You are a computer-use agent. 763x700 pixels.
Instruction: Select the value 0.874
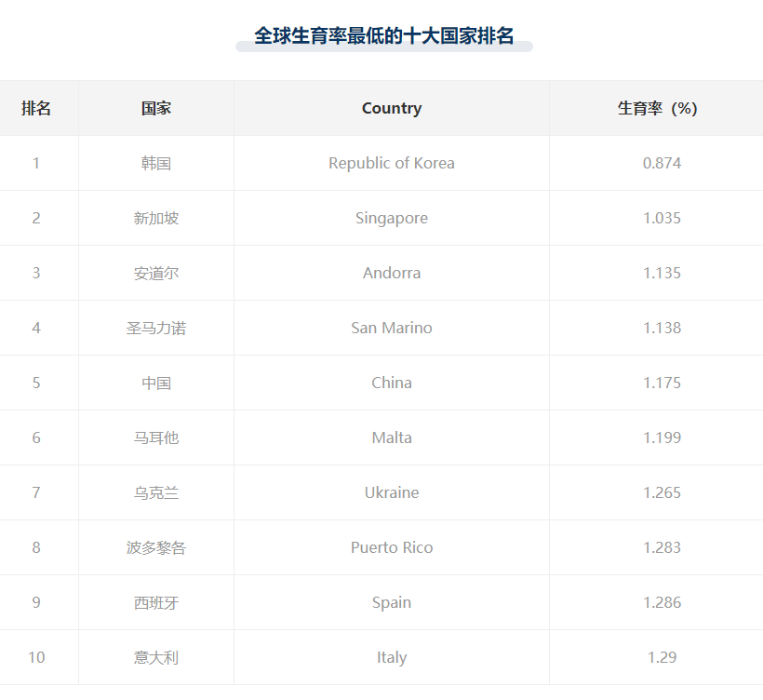click(x=662, y=163)
